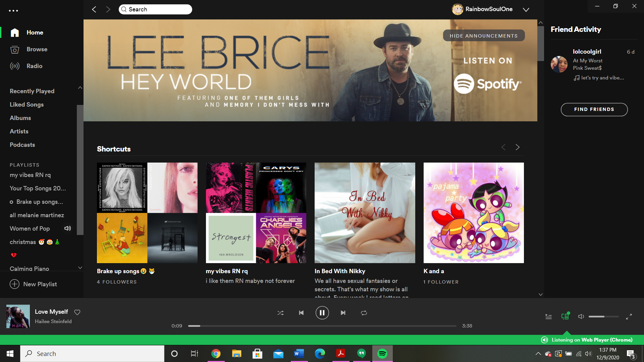Open 'In Bed With Nikky' podcast cover
The image size is (644, 362).
point(365,213)
